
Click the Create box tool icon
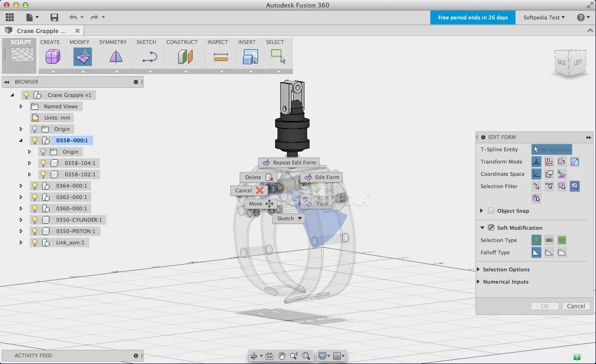[53, 57]
